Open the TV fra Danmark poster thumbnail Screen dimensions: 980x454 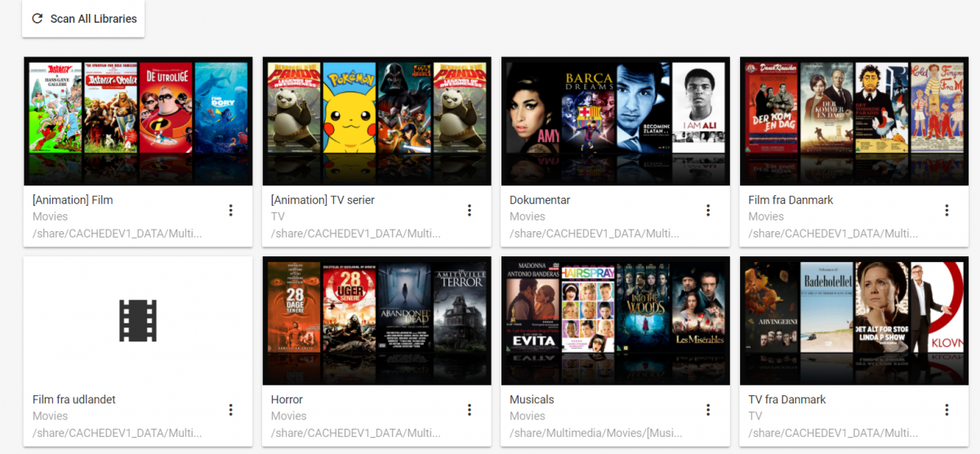click(x=853, y=320)
